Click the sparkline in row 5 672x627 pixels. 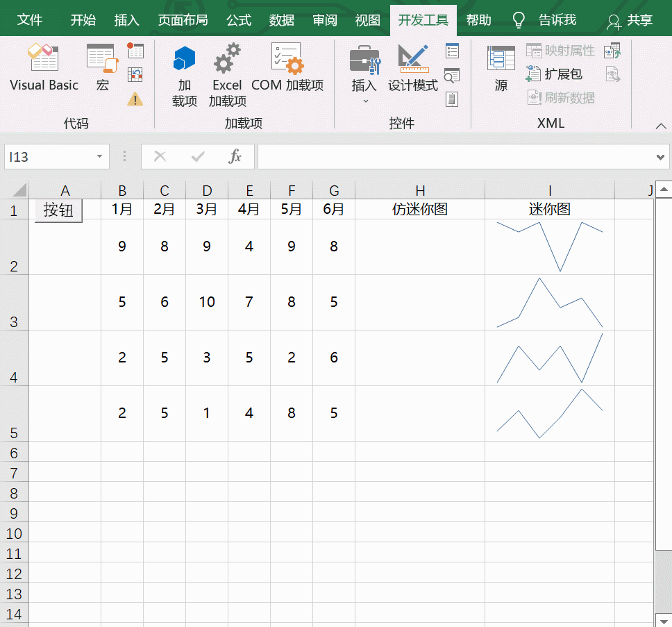tap(550, 414)
